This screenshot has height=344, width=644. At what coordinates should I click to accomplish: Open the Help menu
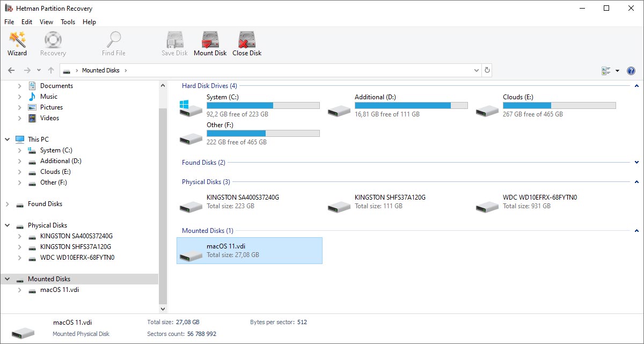coord(90,22)
